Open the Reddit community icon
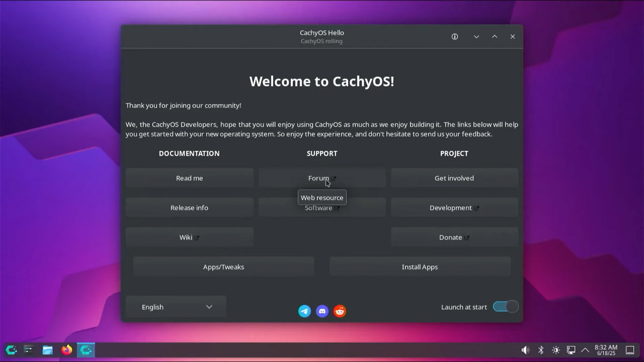Screen dimensions: 644x362 point(340,311)
